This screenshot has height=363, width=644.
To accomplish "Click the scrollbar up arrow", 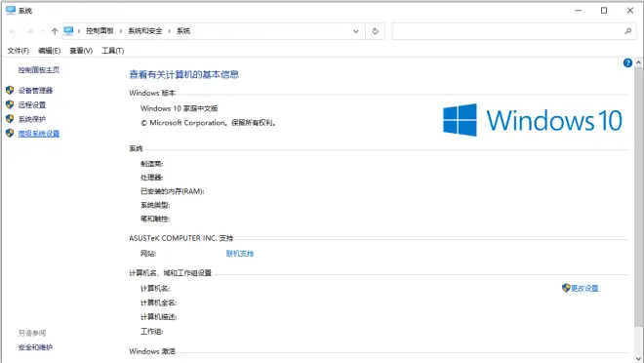I will tap(639, 62).
